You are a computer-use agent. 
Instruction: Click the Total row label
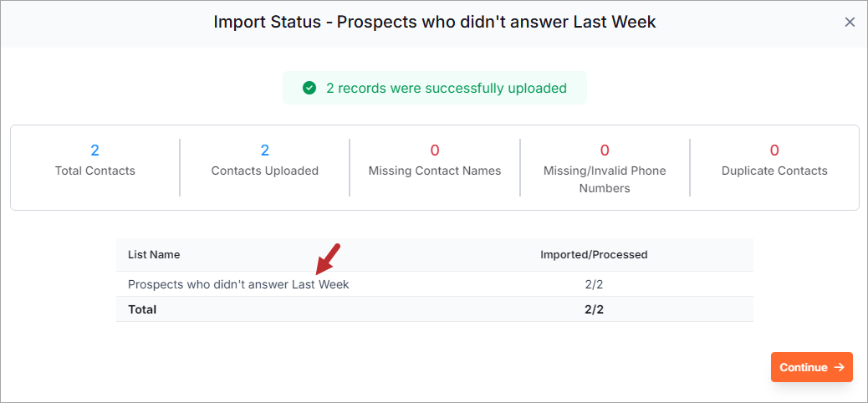click(142, 309)
